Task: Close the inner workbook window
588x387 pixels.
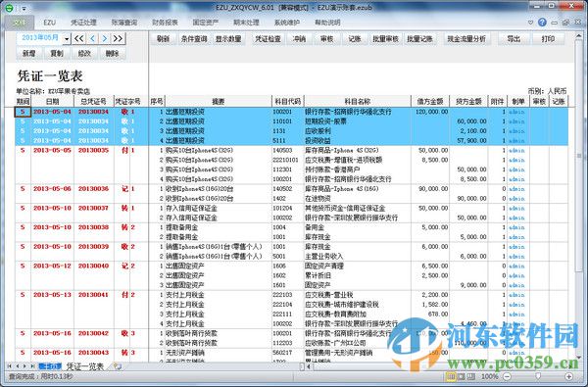Action: [578, 23]
